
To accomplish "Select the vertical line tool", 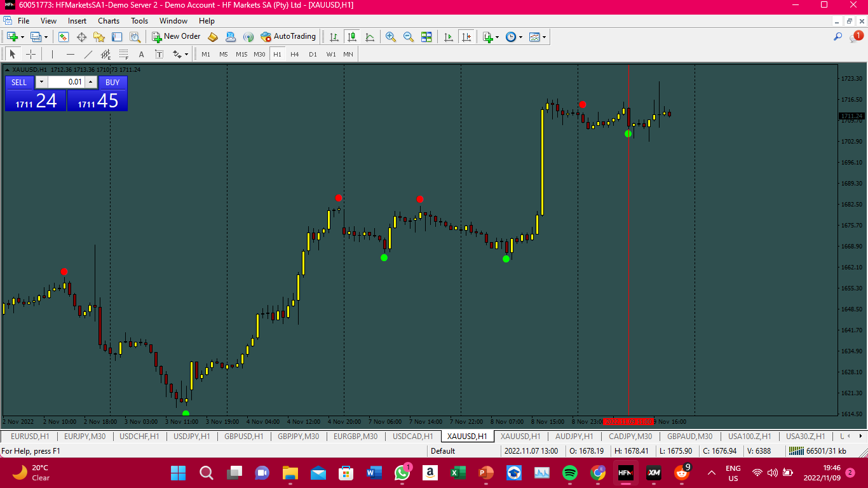I will [x=52, y=54].
